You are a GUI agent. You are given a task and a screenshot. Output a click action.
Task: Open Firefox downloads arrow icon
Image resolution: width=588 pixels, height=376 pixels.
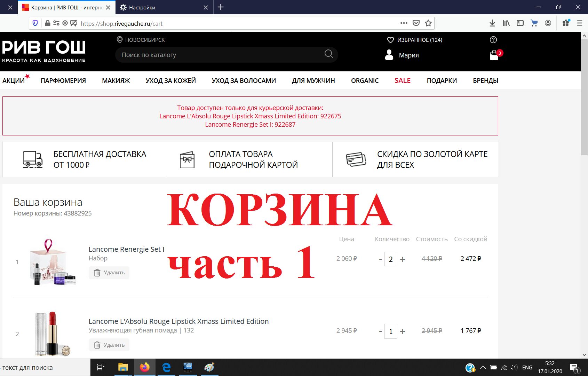click(x=492, y=23)
